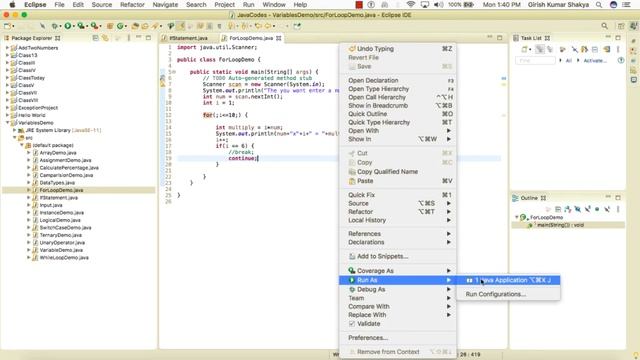The image size is (640, 360).
Task: Collapse the VariablesDemo project
Action: pos(7,123)
